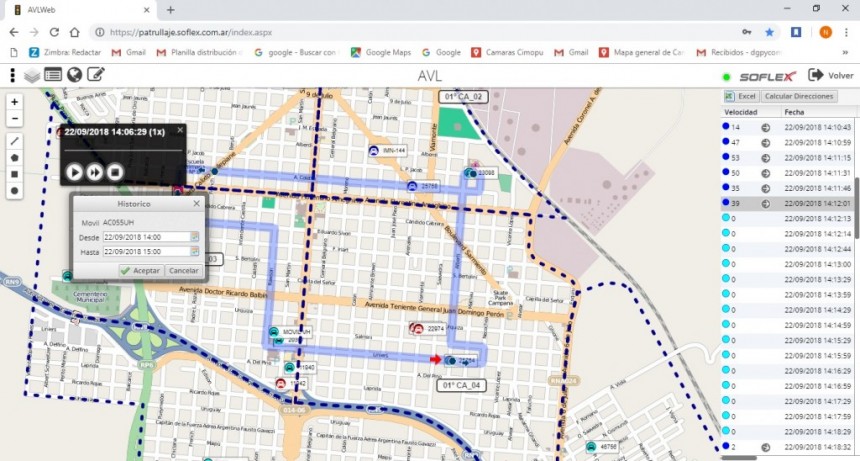Select the row dated 22/09/2018 14:15:29
This screenshot has height=461, width=860.
tap(787, 340)
